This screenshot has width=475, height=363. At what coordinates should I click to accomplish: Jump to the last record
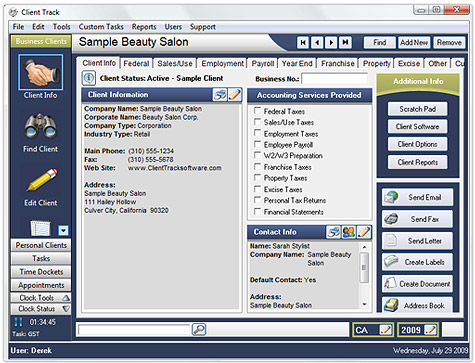pos(345,43)
